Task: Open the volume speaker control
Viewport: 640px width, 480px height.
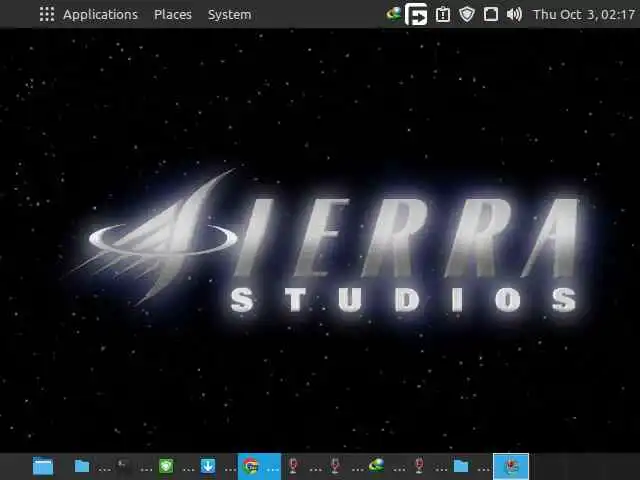Action: pos(514,15)
